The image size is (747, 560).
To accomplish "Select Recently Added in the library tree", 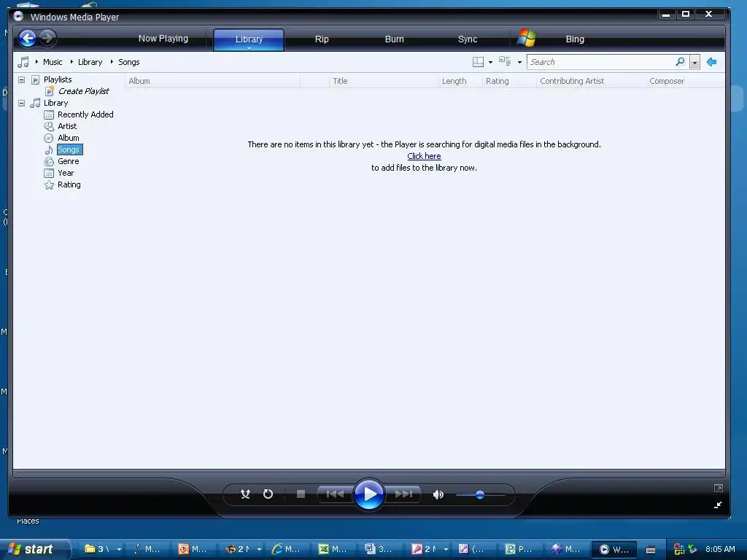I will (85, 114).
